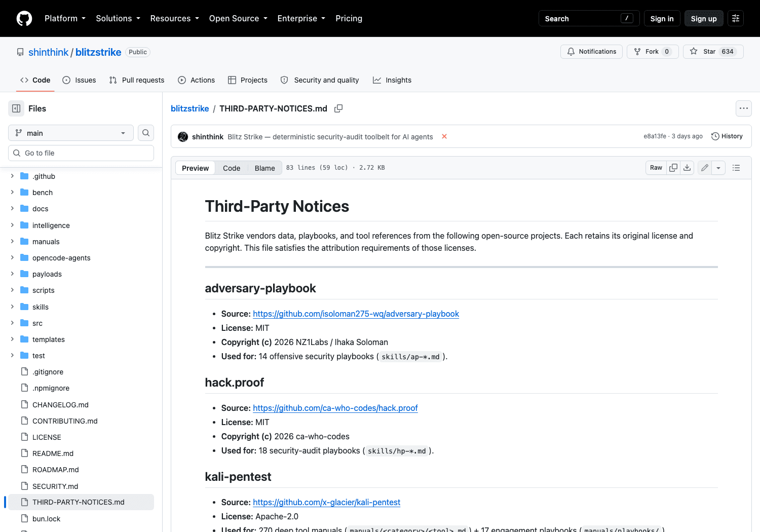Open shinthink avatar in commit bar

tap(183, 137)
